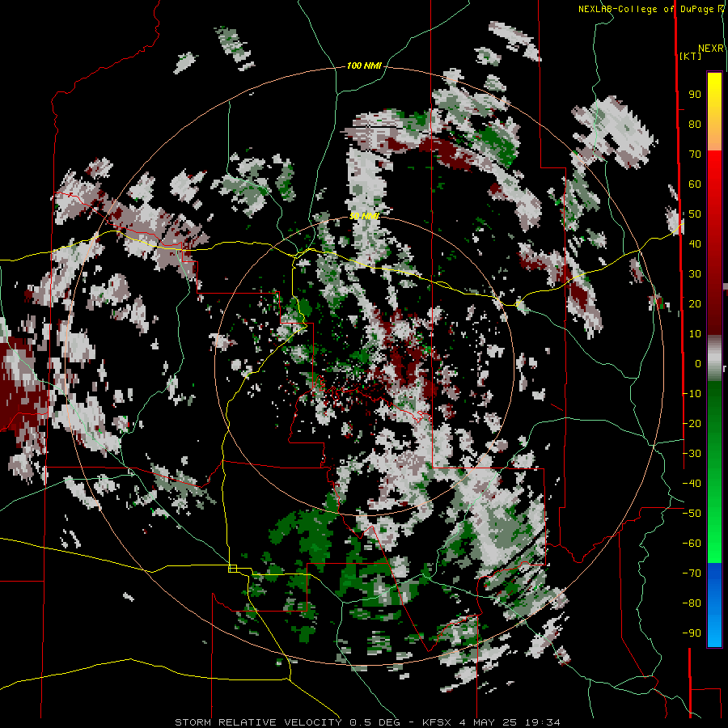Select the 40 value on velocity scale
The height and width of the screenshot is (728, 728).
[695, 244]
